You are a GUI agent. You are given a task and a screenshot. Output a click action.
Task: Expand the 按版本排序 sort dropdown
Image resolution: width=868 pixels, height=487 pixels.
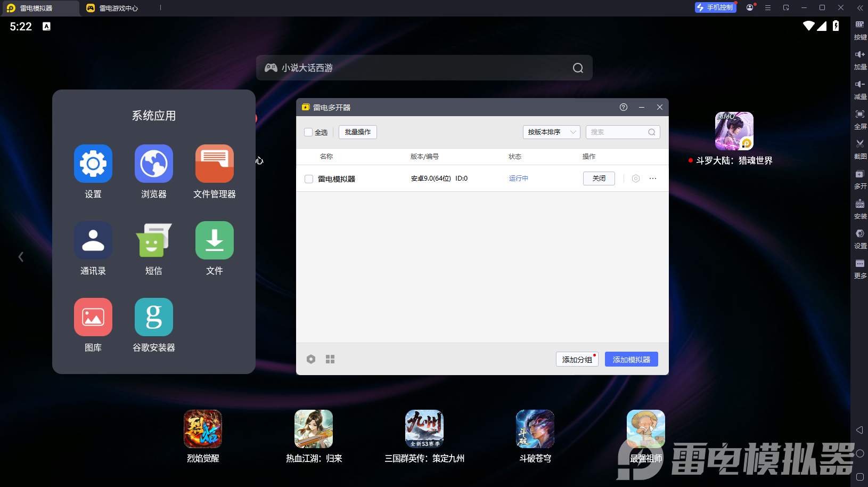coord(552,132)
